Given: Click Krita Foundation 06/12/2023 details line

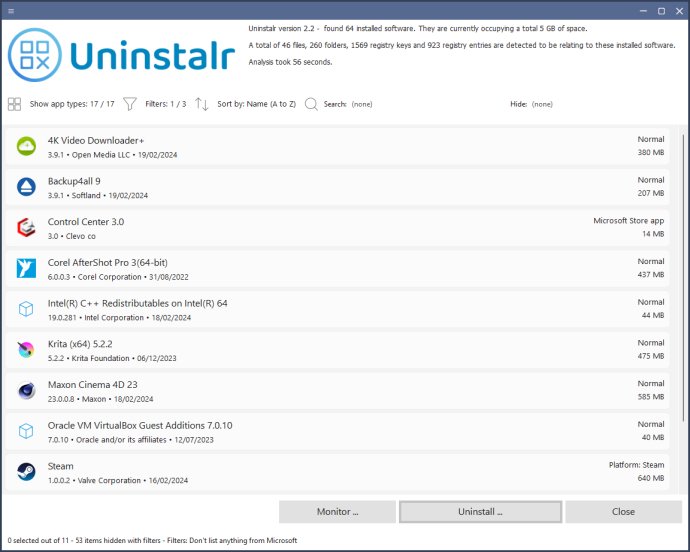Looking at the screenshot, I should tap(112, 358).
